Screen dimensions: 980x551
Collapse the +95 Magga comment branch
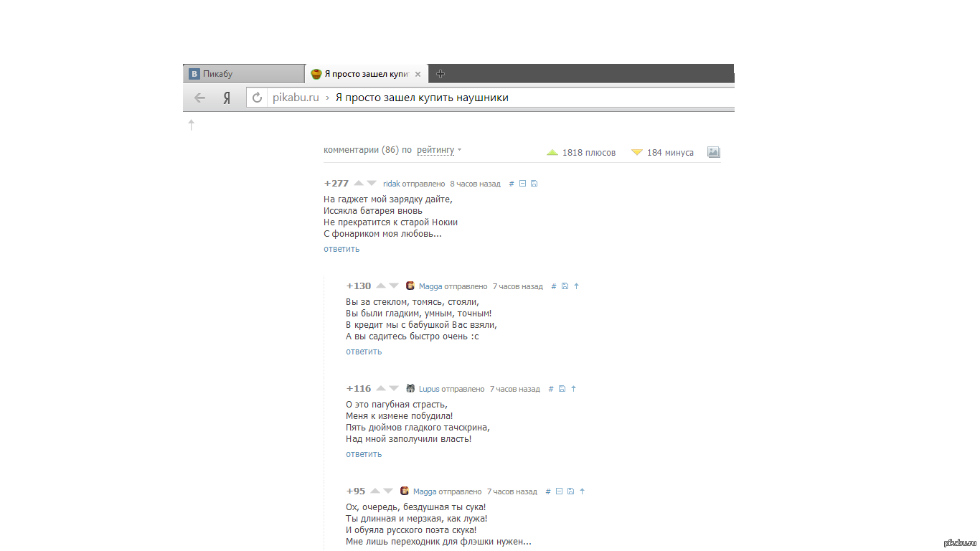(559, 491)
